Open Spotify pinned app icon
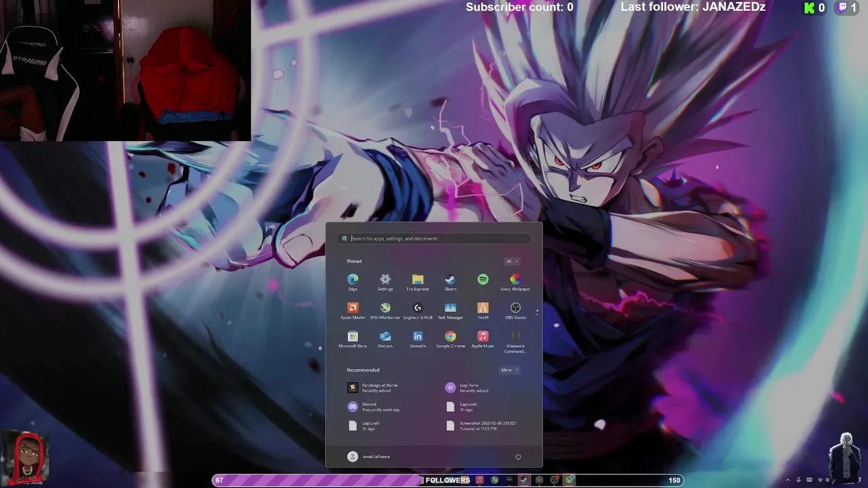The image size is (868, 488). pos(483,279)
